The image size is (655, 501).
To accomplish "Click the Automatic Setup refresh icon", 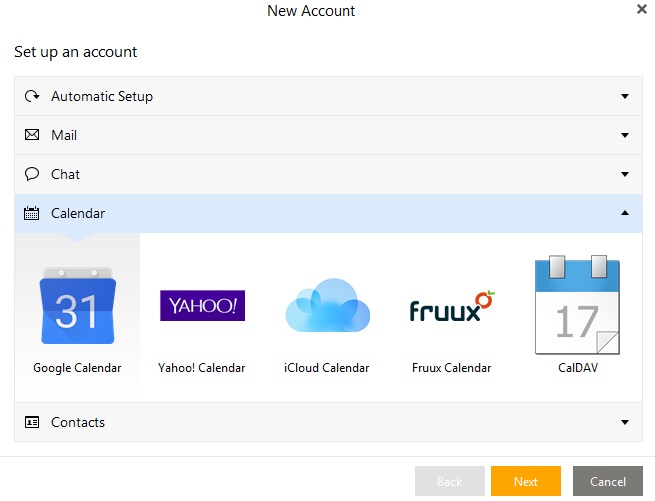I will pyautogui.click(x=32, y=97).
